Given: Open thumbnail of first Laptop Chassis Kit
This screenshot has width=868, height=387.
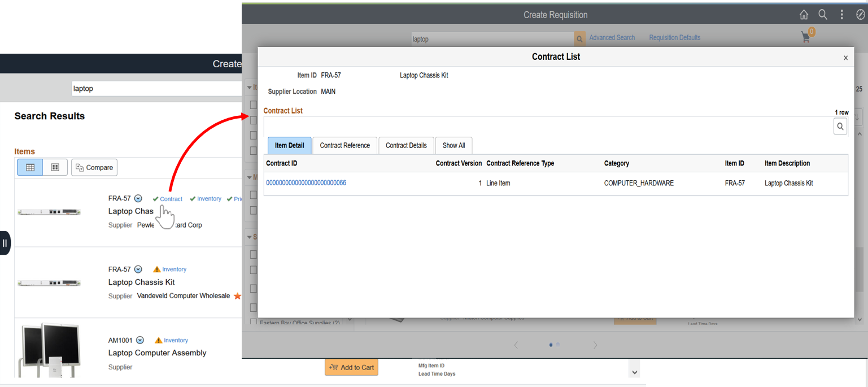Looking at the screenshot, I should 49,212.
